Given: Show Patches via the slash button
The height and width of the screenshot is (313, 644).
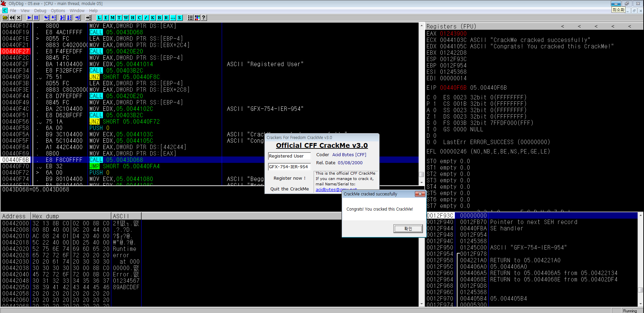Looking at the screenshot, I should click(146, 18).
